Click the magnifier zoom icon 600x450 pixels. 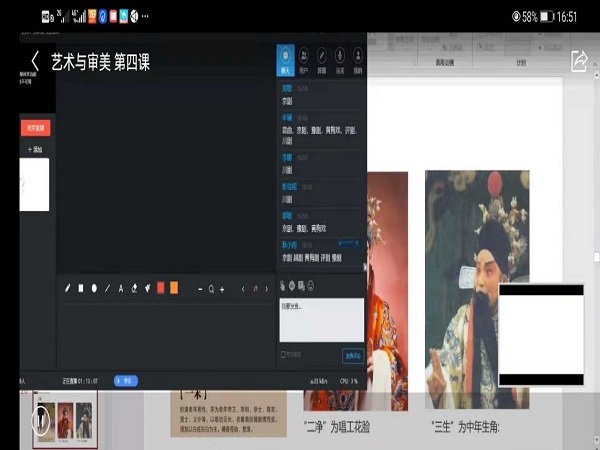tap(211, 288)
